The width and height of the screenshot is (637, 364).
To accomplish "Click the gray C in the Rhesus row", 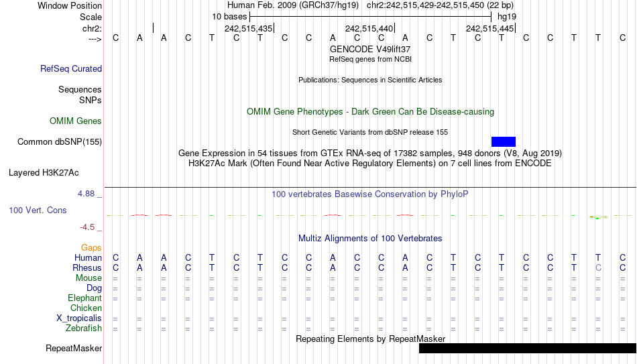I will [598, 268].
